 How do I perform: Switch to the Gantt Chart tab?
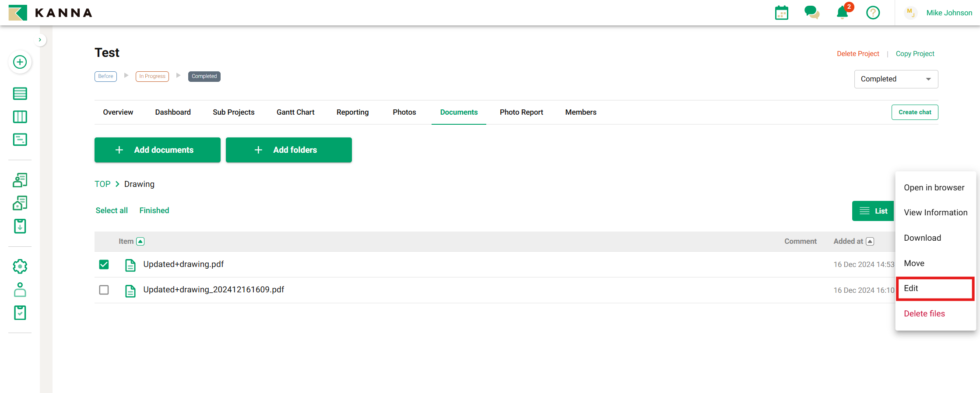[x=295, y=112]
